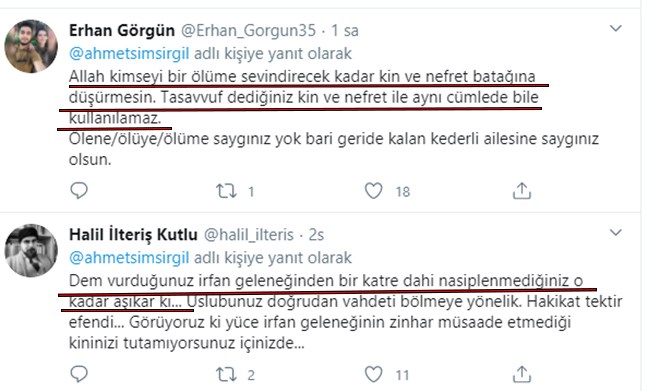Reply to Halil İlteriş Kutlu's tweet
660x391 pixels.
pyautogui.click(x=79, y=374)
